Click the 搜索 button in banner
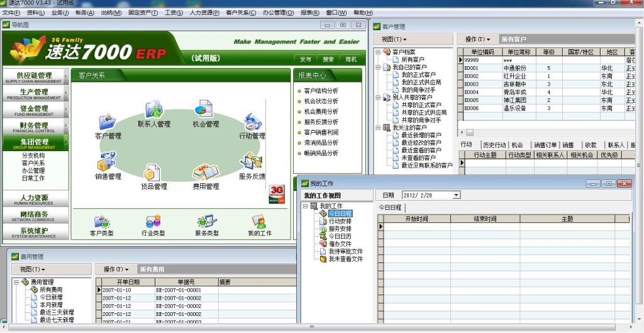Screen dimensions: 644x333 coord(328,59)
